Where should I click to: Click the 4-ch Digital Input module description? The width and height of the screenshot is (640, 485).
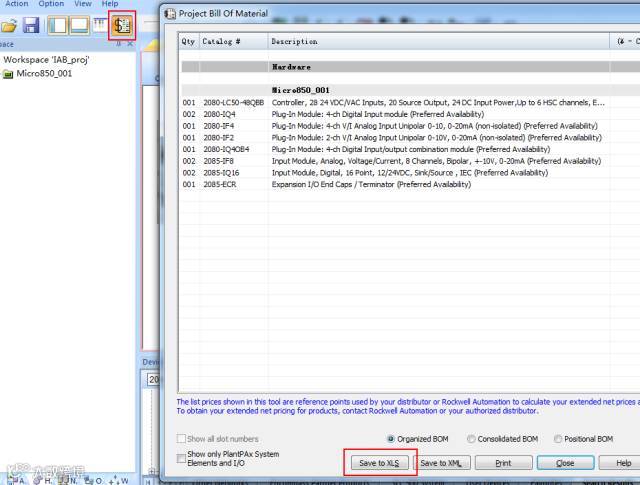[x=378, y=114]
